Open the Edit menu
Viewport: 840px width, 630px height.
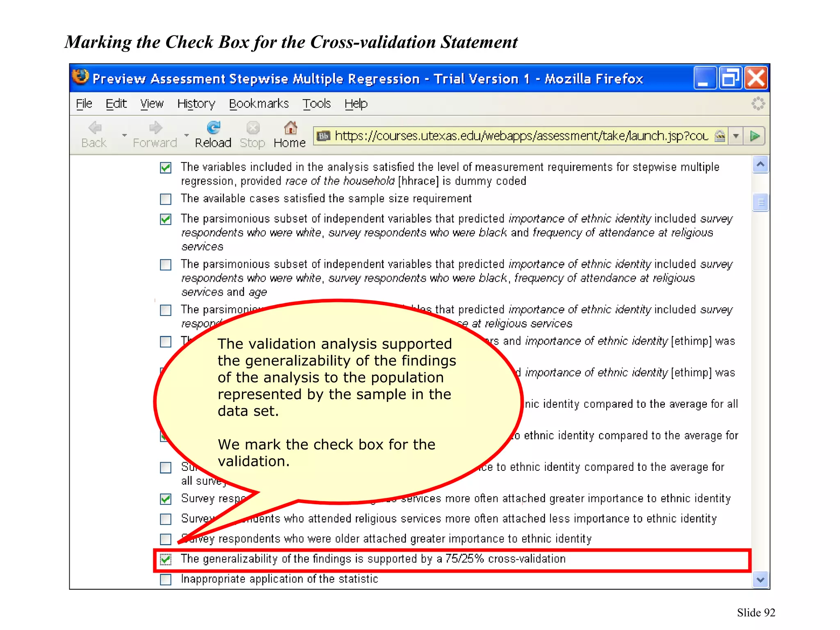click(116, 104)
